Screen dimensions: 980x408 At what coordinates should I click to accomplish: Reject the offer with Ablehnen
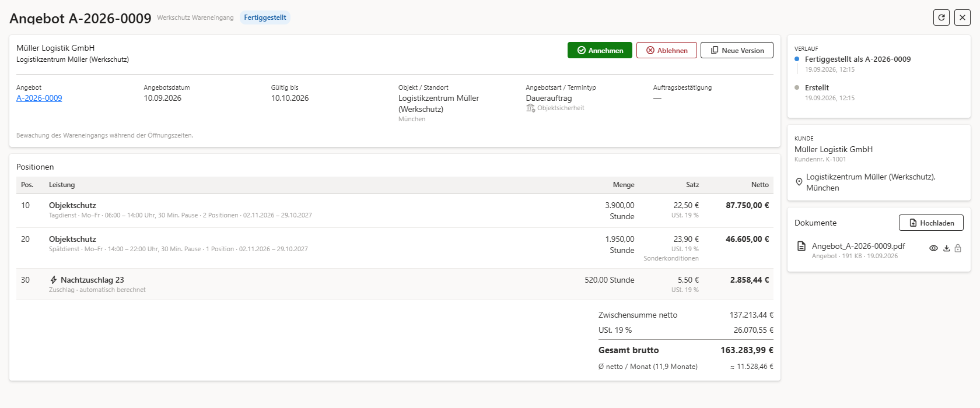point(666,50)
